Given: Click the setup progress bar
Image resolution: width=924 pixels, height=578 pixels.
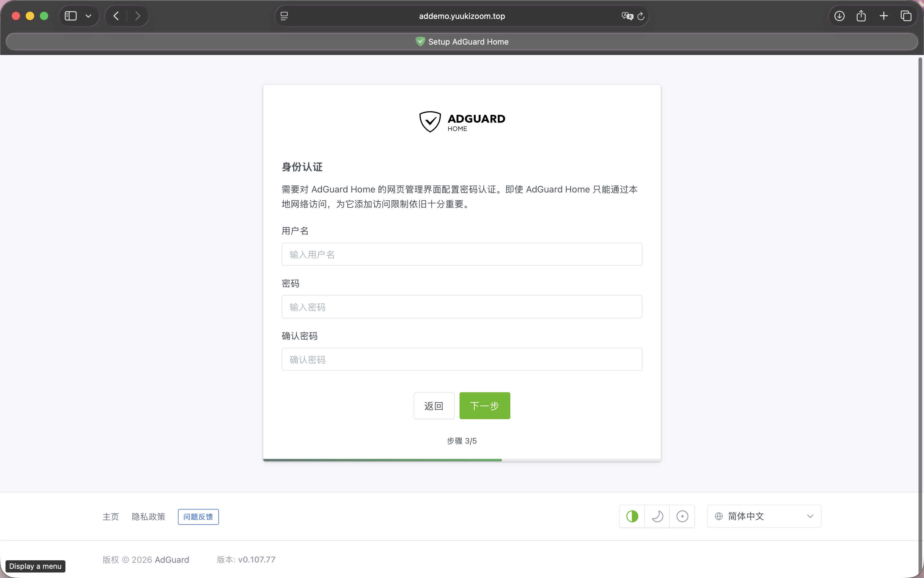Looking at the screenshot, I should [462, 460].
